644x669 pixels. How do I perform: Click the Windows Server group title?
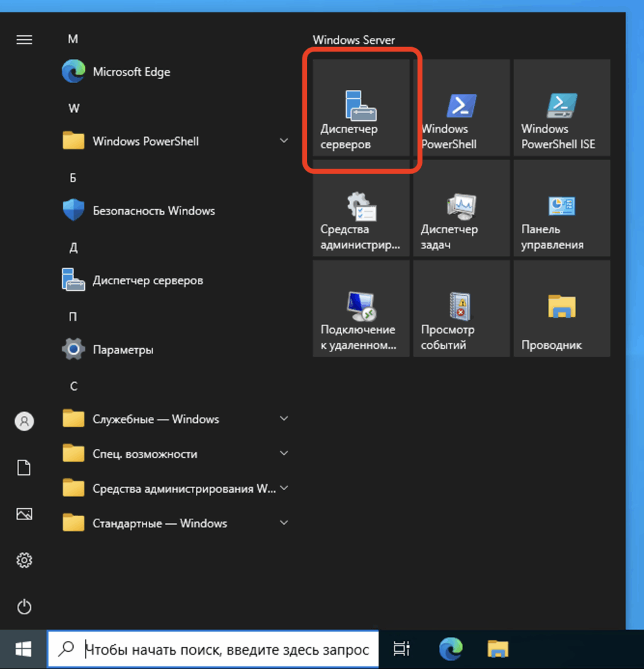click(x=353, y=40)
